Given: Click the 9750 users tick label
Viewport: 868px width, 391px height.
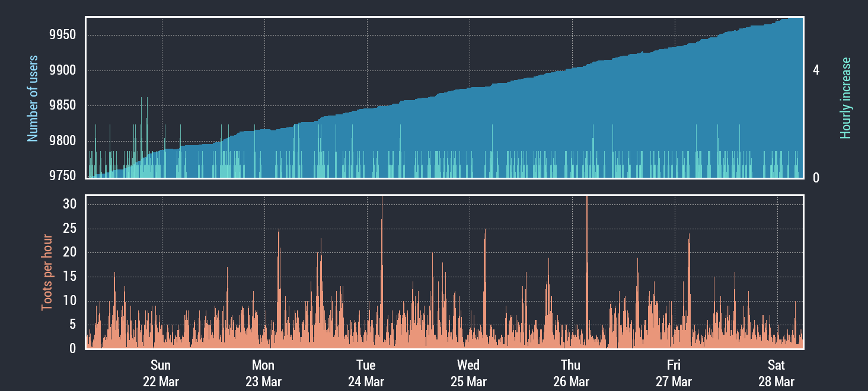Looking at the screenshot, I should point(63,177).
